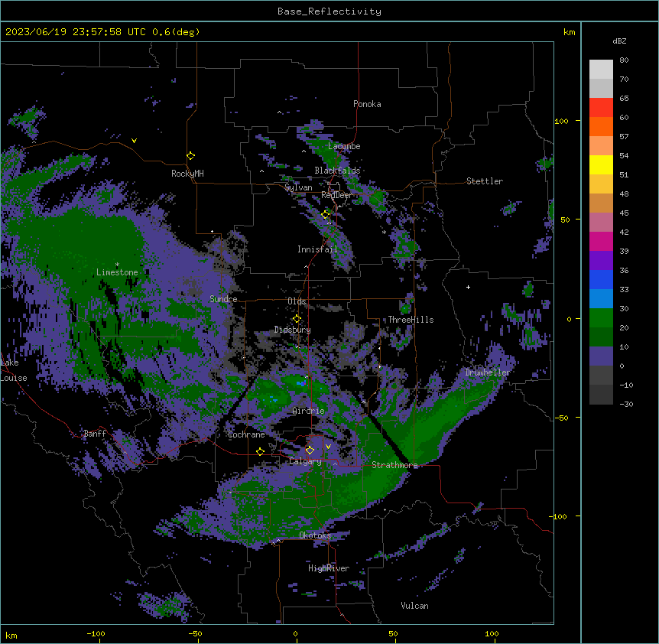This screenshot has height=644, width=659.
Task: Click the km unit label at bottom left
Action: 11,636
